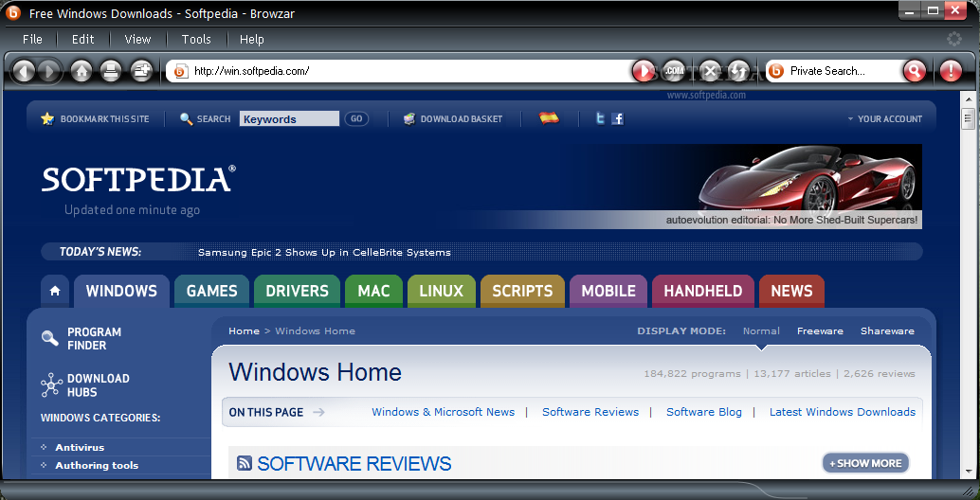The width and height of the screenshot is (980, 500).
Task: Switch to the Handheld tab
Action: click(703, 291)
